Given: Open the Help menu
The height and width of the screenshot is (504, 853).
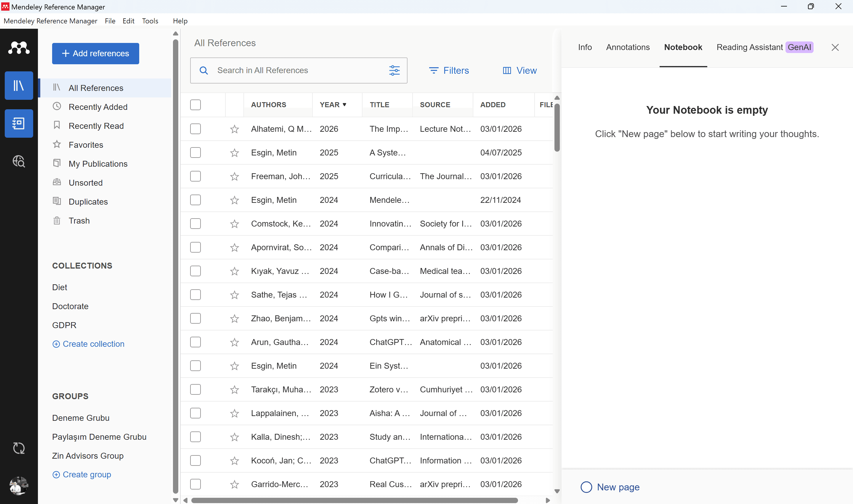Looking at the screenshot, I should (180, 21).
